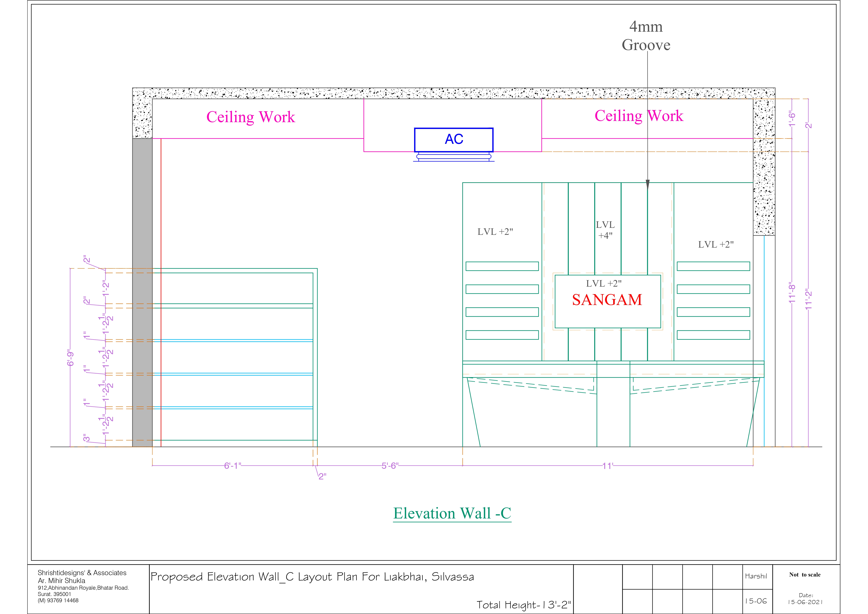Click the LVL +4" label

pyautogui.click(x=605, y=230)
